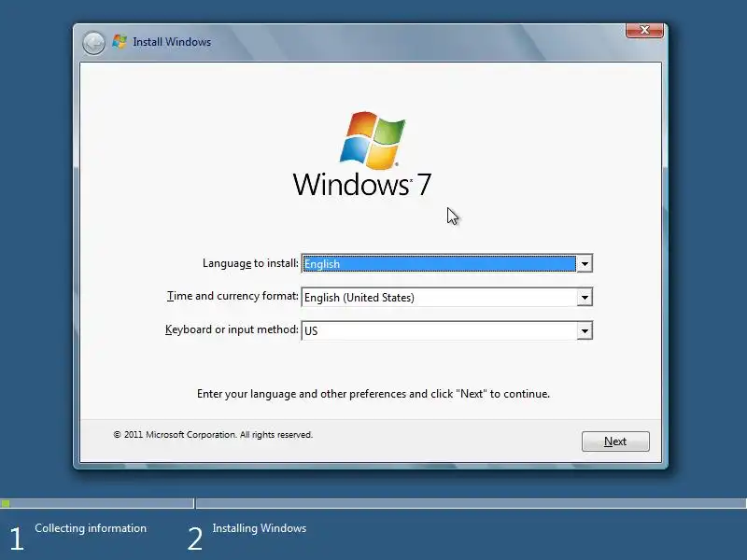Click the "Time and currency format:" label
Viewport: 747px width, 560px height.
(233, 296)
